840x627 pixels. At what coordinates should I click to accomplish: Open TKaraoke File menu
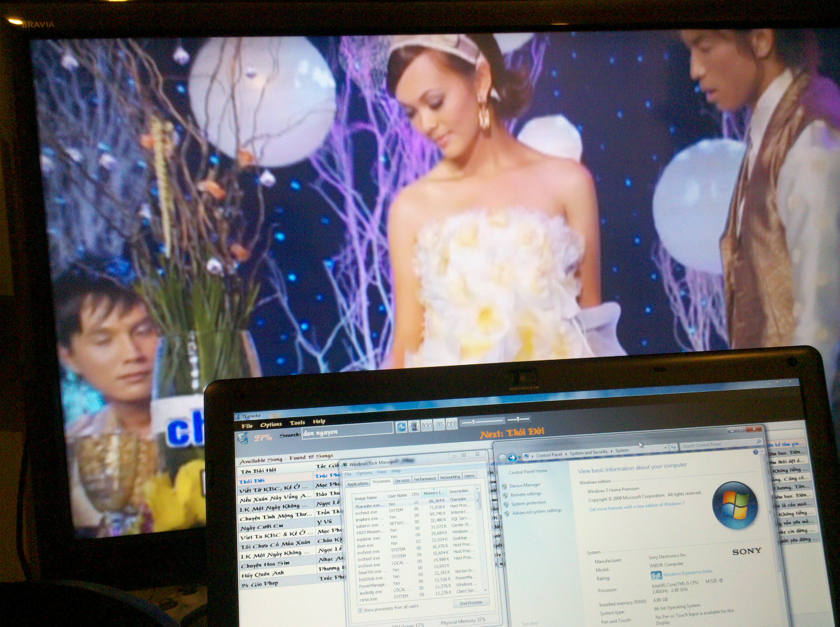pyautogui.click(x=247, y=426)
